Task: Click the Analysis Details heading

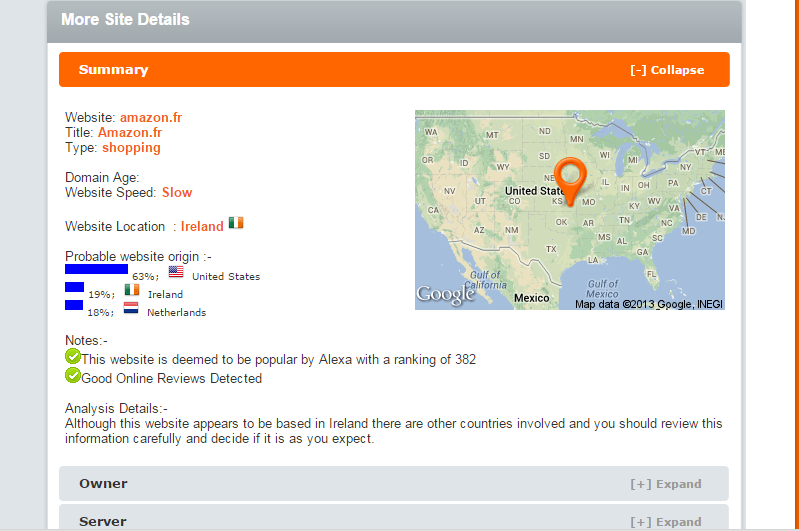Action: 116,408
